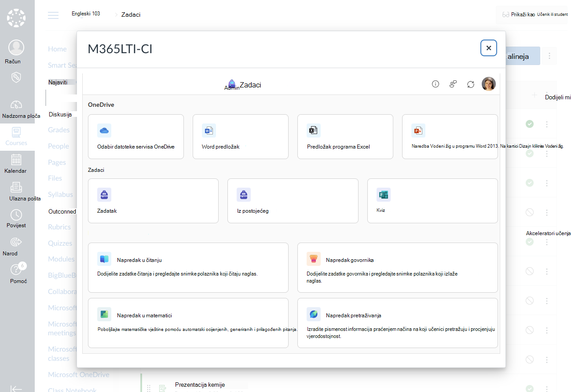Image resolution: width=571 pixels, height=392 pixels.
Task: Open Microsoft OneDrive in course navigation
Action: tap(79, 375)
